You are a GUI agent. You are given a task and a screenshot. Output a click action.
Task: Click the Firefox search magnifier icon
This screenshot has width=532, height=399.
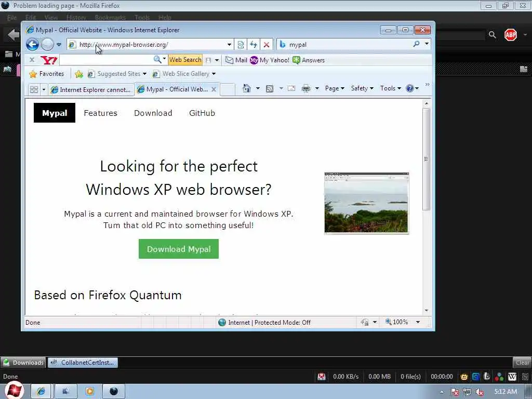pos(493,35)
